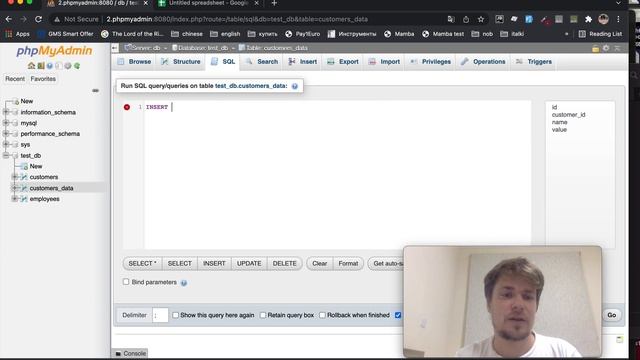Reload the page with browser refresh icon
This screenshot has height=360, width=640.
click(38, 19)
